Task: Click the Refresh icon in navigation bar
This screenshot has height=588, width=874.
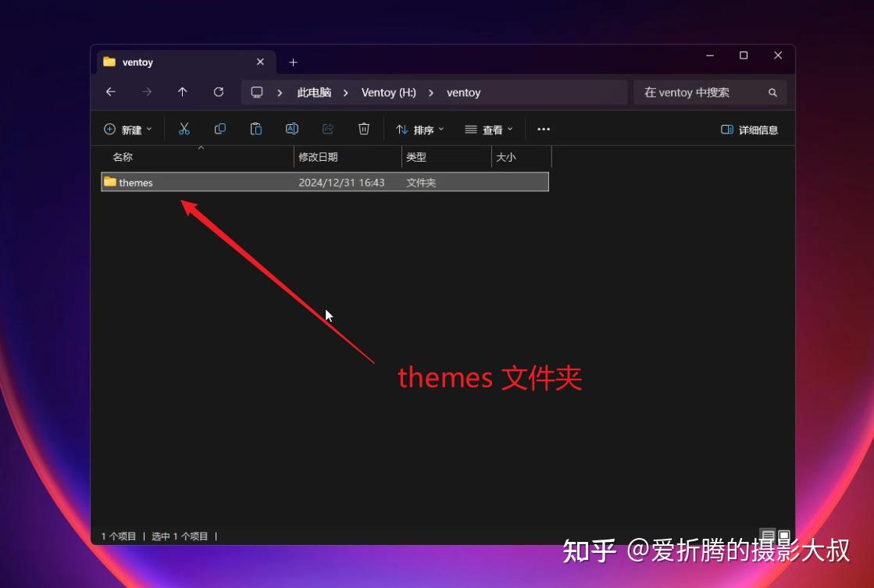Action: click(219, 92)
